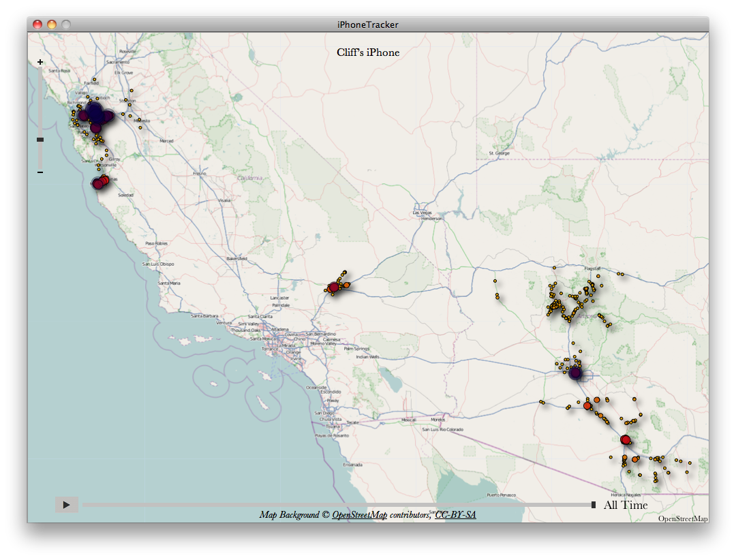Click the Flagstaff map label

[x=592, y=268]
